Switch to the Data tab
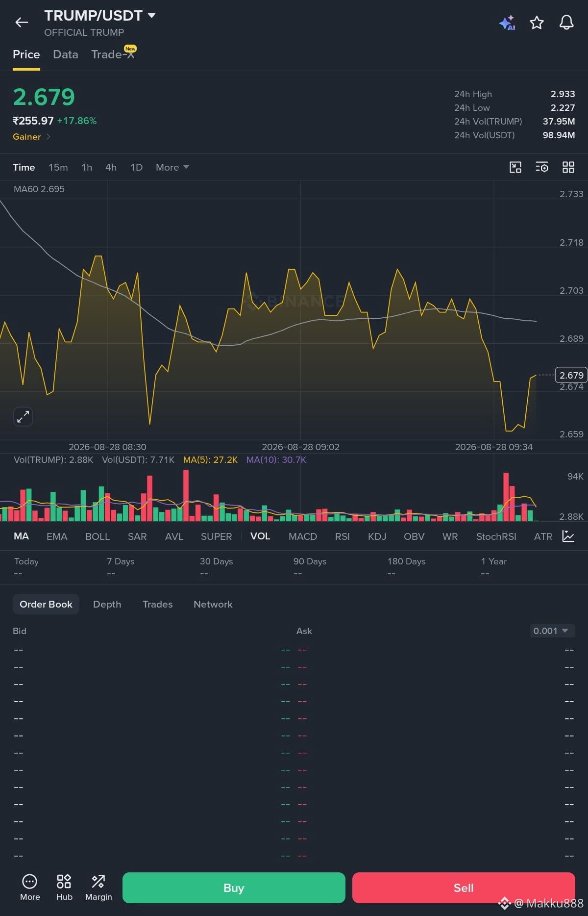 pos(66,54)
